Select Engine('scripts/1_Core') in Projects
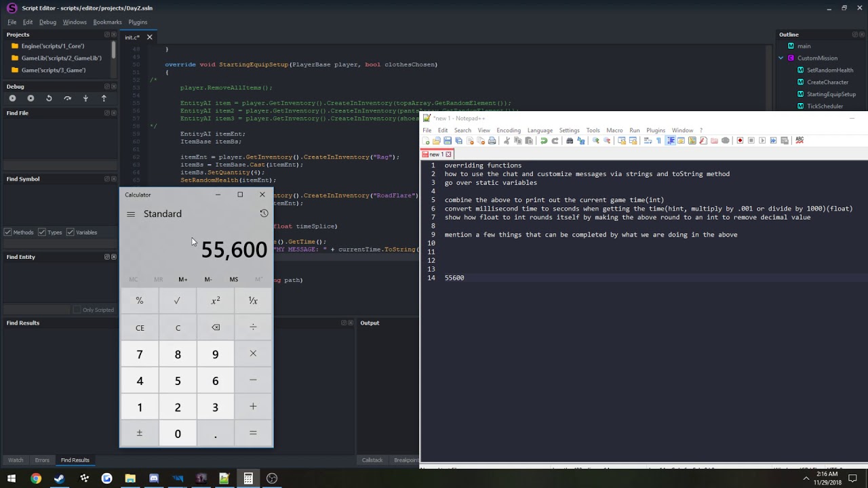 (x=52, y=46)
